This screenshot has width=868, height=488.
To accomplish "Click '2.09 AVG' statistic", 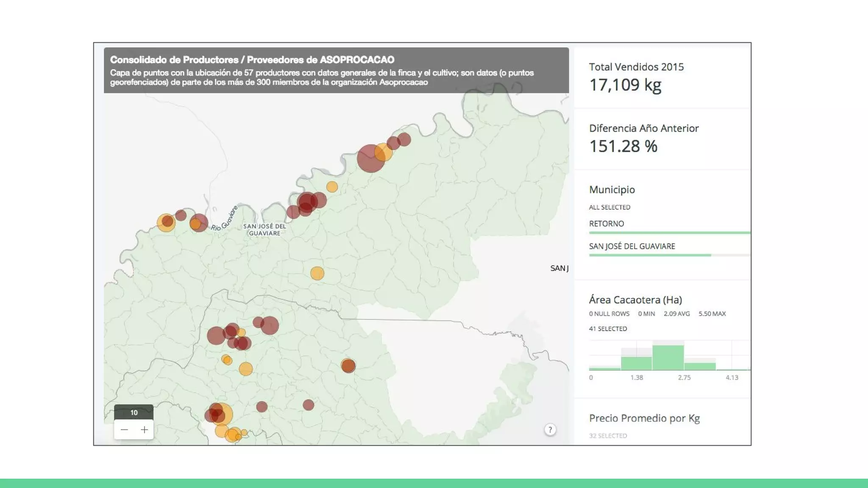I will [x=676, y=314].
